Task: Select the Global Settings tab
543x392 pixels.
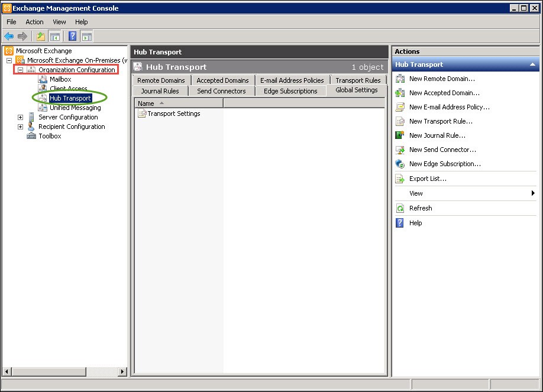Action: click(x=356, y=90)
